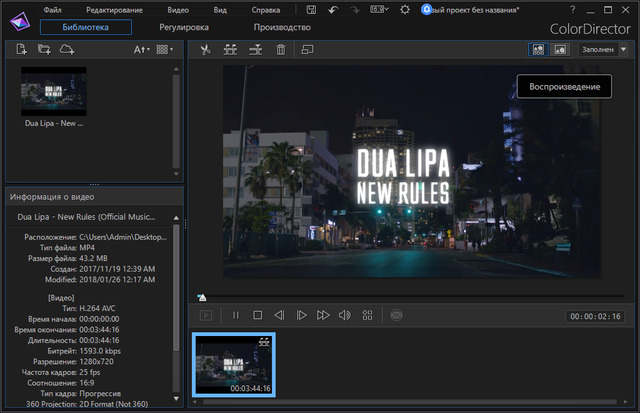Open the settings gear icon
Viewport: 640px width, 413px height.
point(405,9)
